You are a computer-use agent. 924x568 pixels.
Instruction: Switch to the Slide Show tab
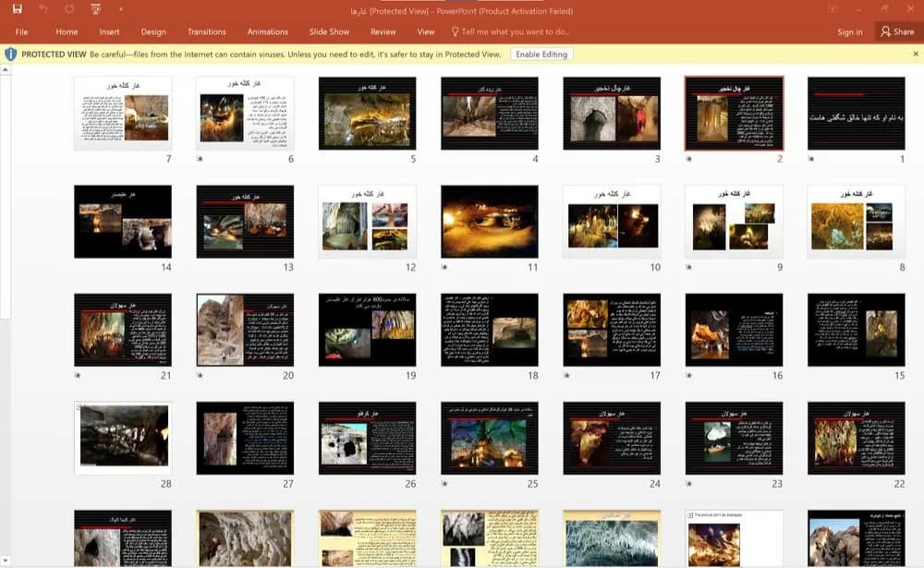(x=330, y=31)
